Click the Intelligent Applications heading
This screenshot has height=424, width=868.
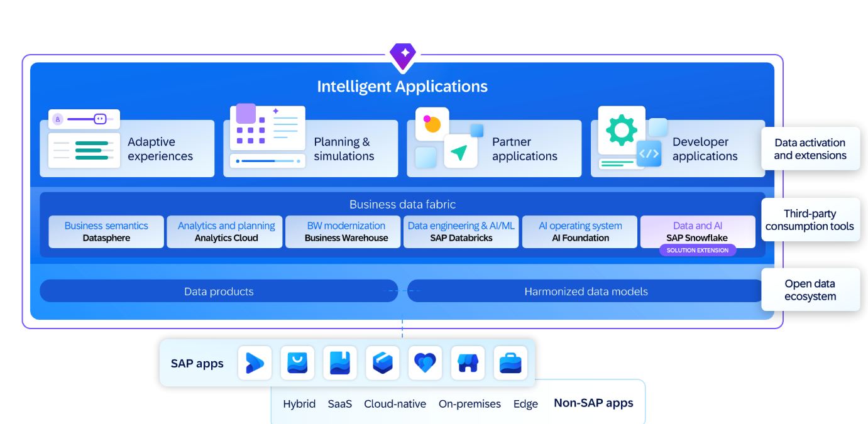click(x=402, y=86)
